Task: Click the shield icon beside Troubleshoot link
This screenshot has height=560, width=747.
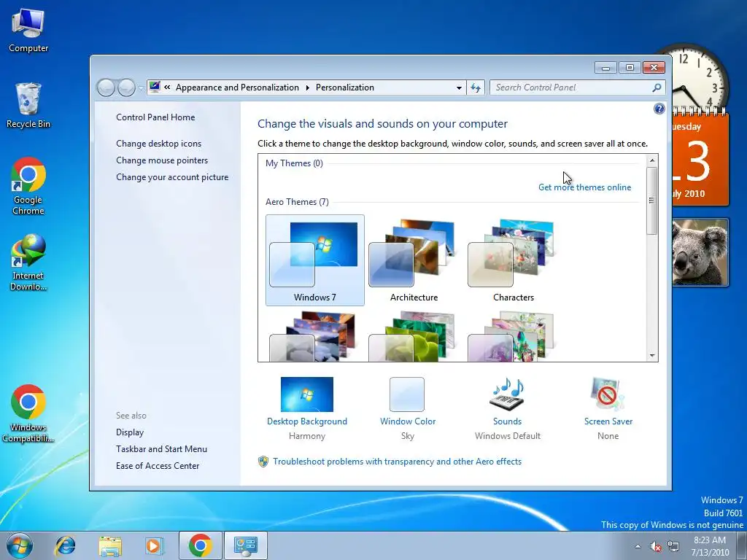Action: pos(263,462)
